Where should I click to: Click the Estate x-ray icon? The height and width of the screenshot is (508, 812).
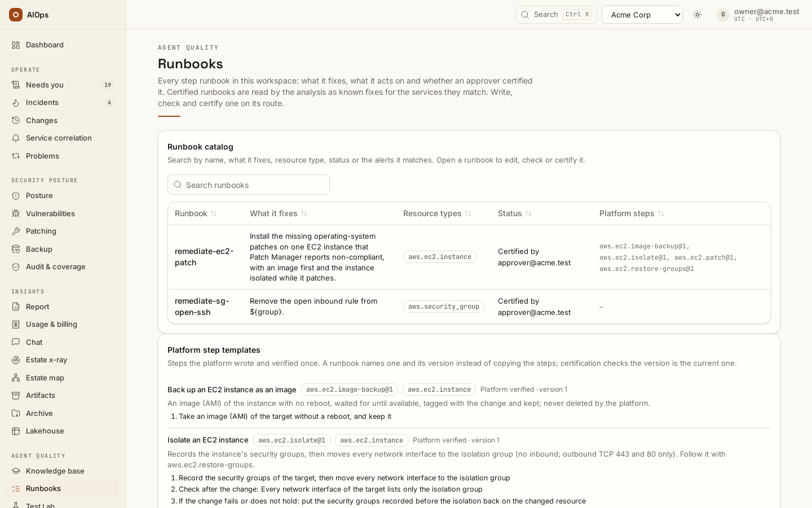pyautogui.click(x=16, y=360)
